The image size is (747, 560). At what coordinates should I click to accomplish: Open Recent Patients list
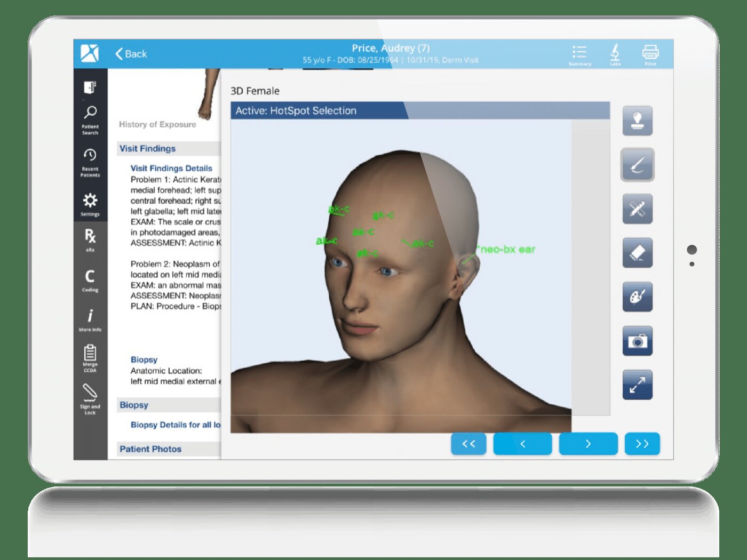[x=90, y=162]
